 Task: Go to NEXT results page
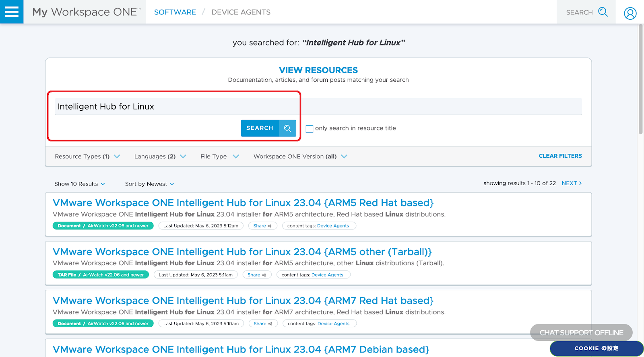[x=572, y=183]
